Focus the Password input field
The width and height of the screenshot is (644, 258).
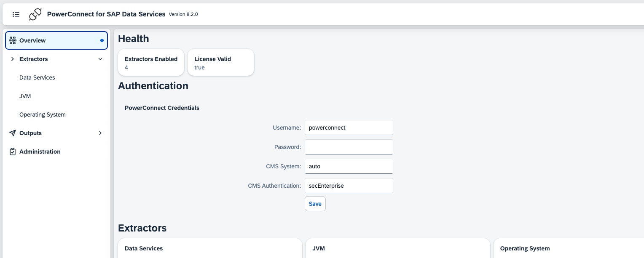click(349, 147)
